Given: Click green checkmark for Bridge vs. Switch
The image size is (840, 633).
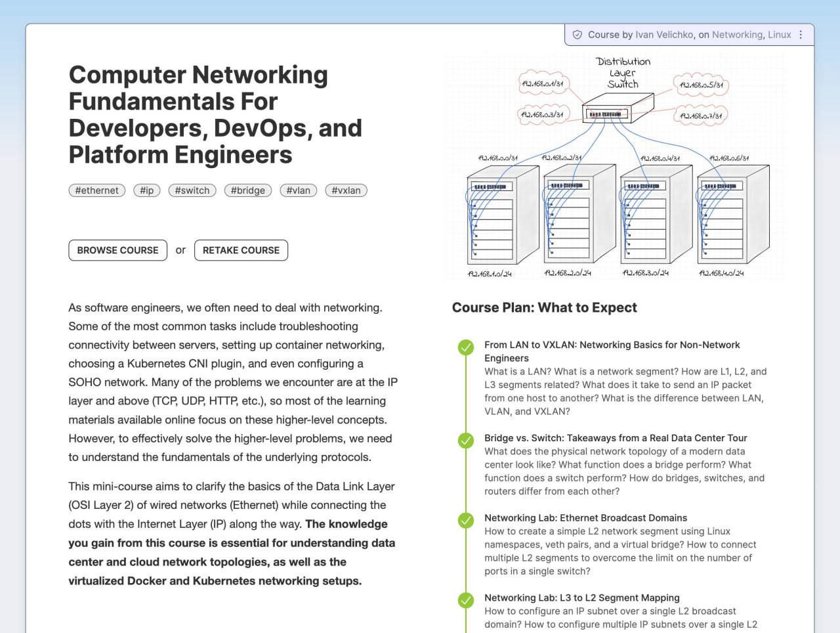Looking at the screenshot, I should click(x=466, y=441).
